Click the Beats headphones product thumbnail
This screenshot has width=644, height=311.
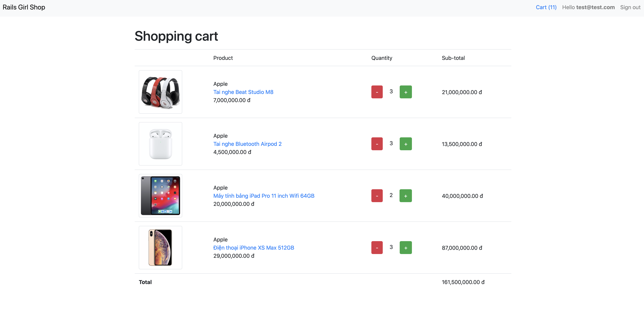(160, 92)
